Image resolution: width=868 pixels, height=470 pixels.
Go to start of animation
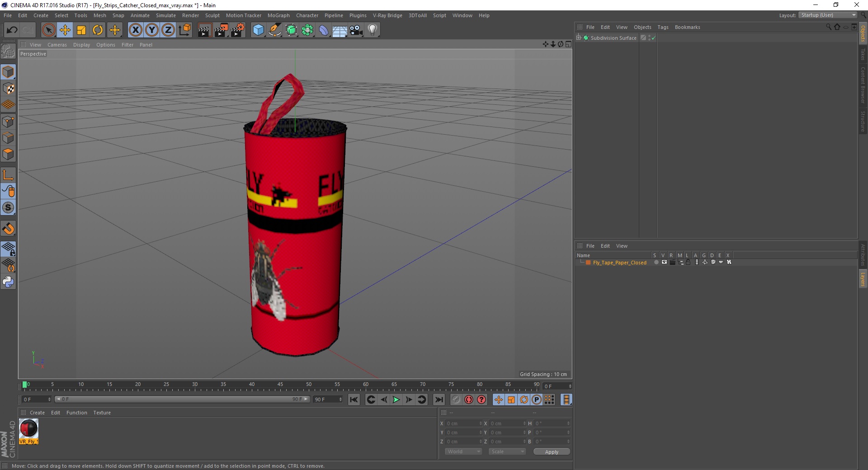[x=354, y=399]
